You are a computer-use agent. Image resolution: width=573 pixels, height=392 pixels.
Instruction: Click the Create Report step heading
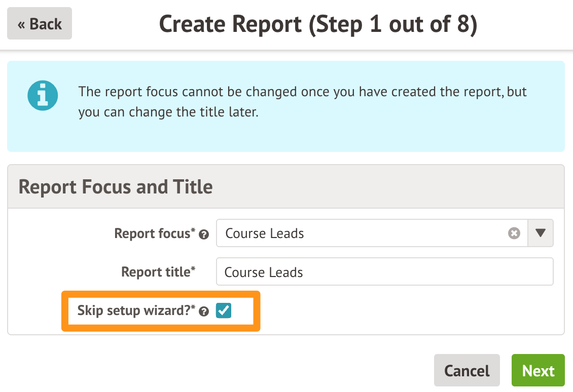click(318, 24)
